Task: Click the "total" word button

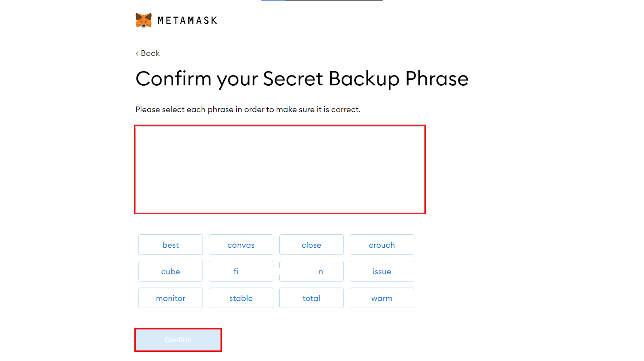Action: pos(312,298)
